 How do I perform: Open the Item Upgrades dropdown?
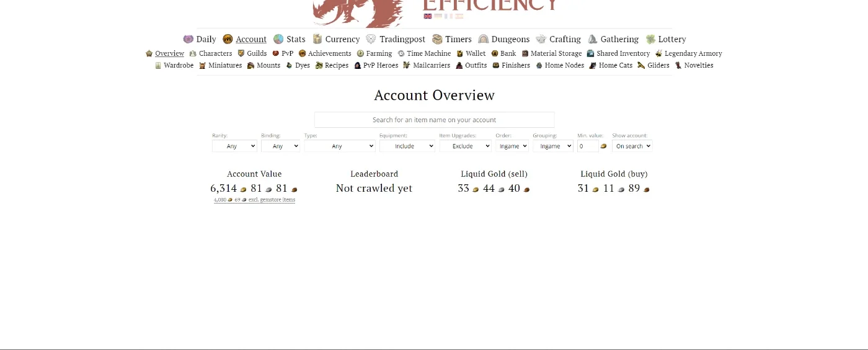pyautogui.click(x=465, y=146)
